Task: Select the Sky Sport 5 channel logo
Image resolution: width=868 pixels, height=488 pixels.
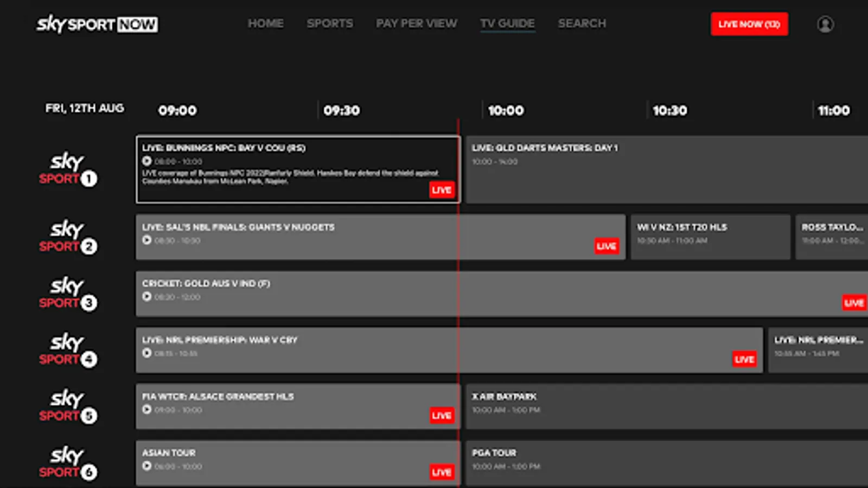Action: pyautogui.click(x=68, y=406)
